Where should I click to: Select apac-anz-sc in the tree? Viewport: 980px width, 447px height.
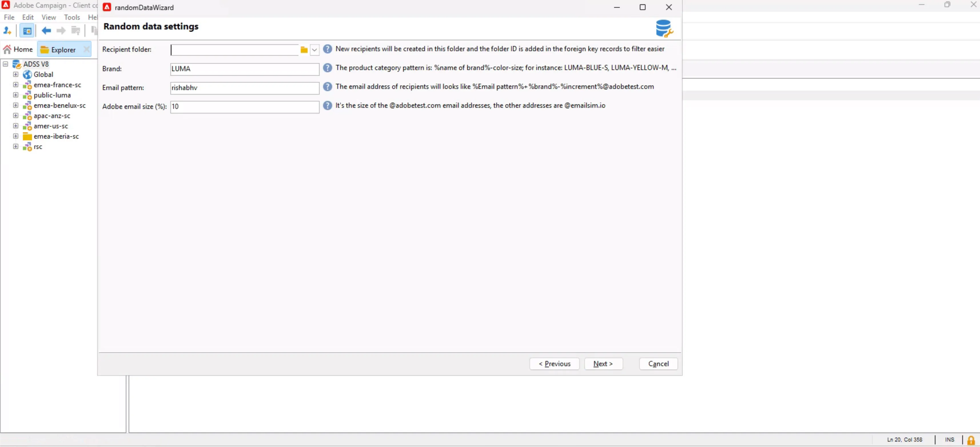(x=52, y=116)
